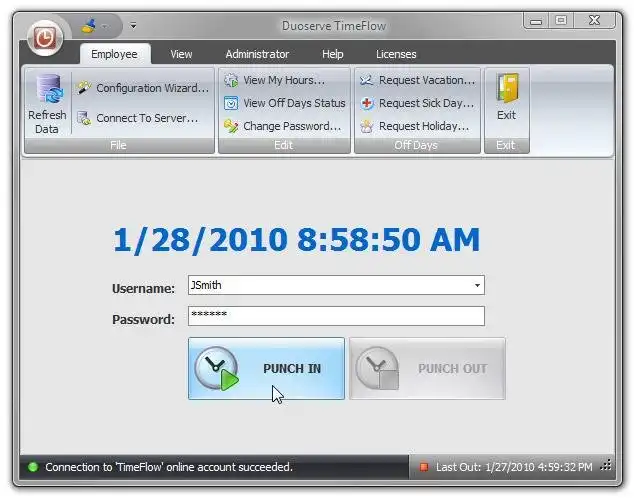Viewport: 634px width, 498px height.
Task: Click the red clock application button
Action: tap(44, 38)
